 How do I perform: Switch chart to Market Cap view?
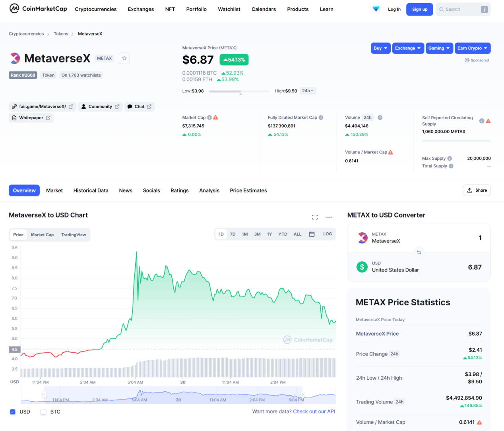(x=42, y=235)
